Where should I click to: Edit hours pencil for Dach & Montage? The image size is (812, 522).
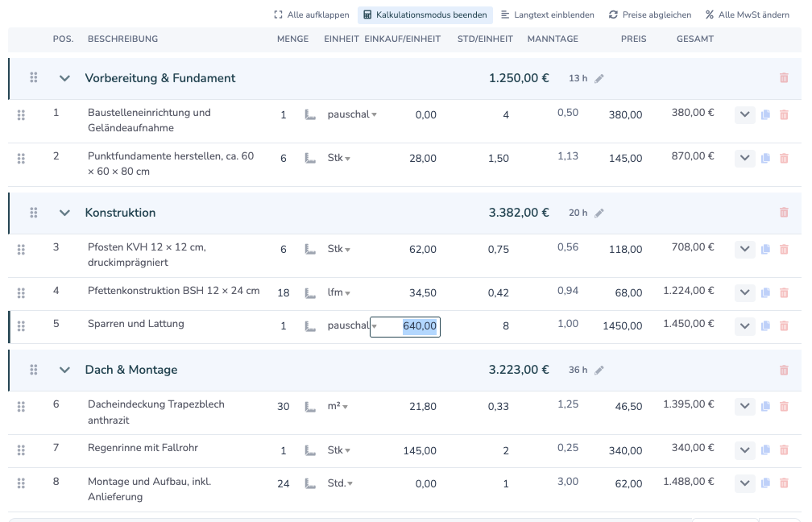[x=599, y=371]
